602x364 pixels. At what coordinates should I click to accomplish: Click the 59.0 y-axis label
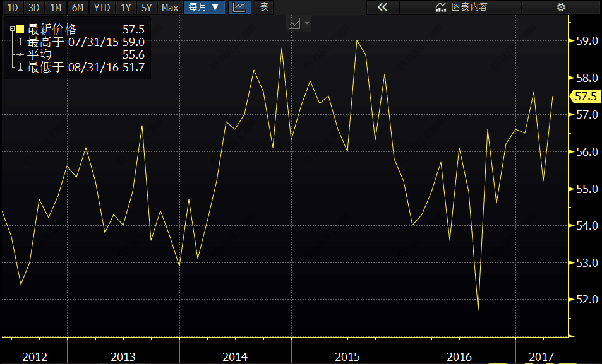pyautogui.click(x=587, y=40)
